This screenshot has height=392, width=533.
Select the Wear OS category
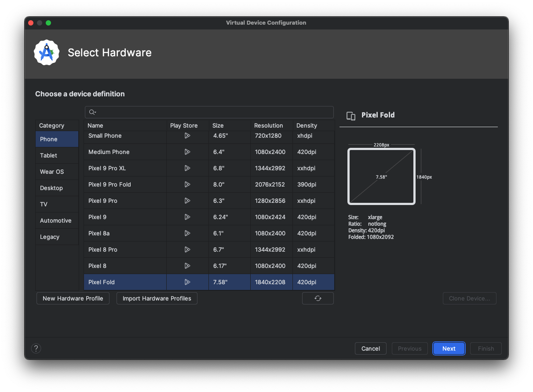click(x=57, y=172)
